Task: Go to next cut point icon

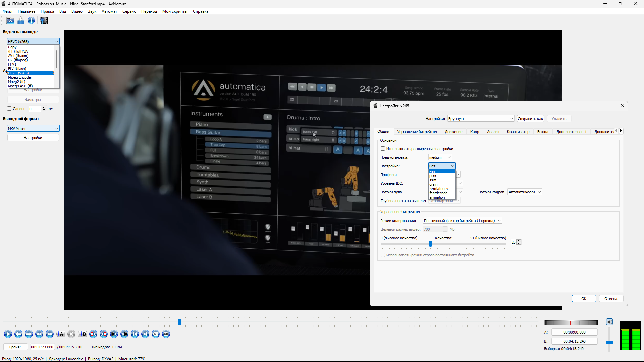Action: click(x=104, y=334)
